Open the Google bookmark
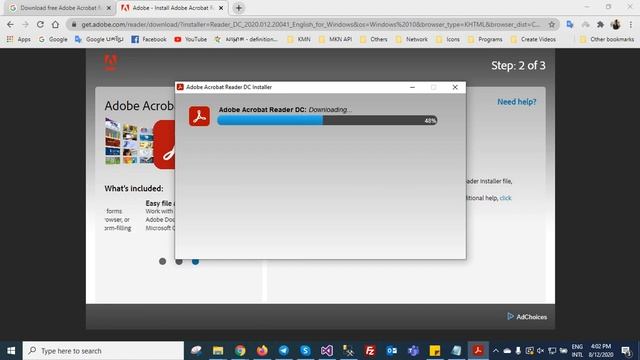The width and height of the screenshot is (640, 360). [x=53, y=39]
